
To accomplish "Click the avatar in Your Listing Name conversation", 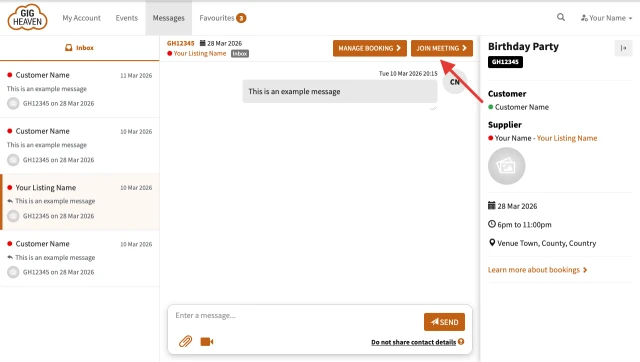I will [x=13, y=216].
